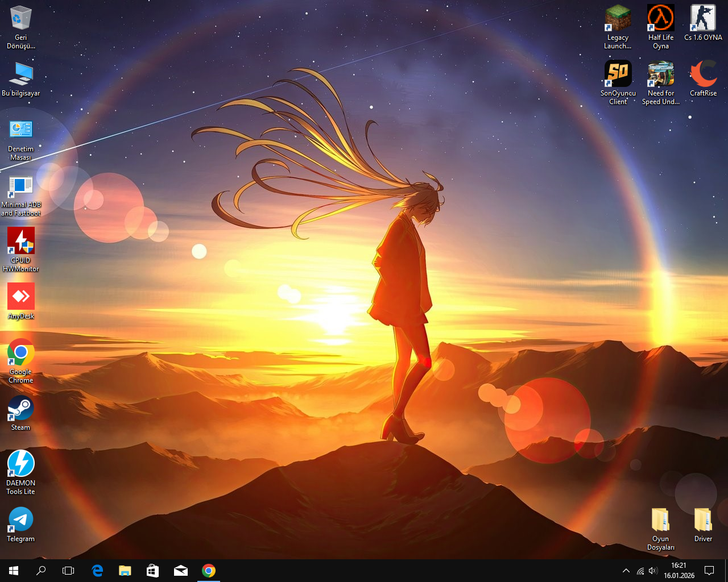The image size is (728, 582).
Task: Select the Minimal ADB and Fastboot shortcut
Action: [x=21, y=196]
